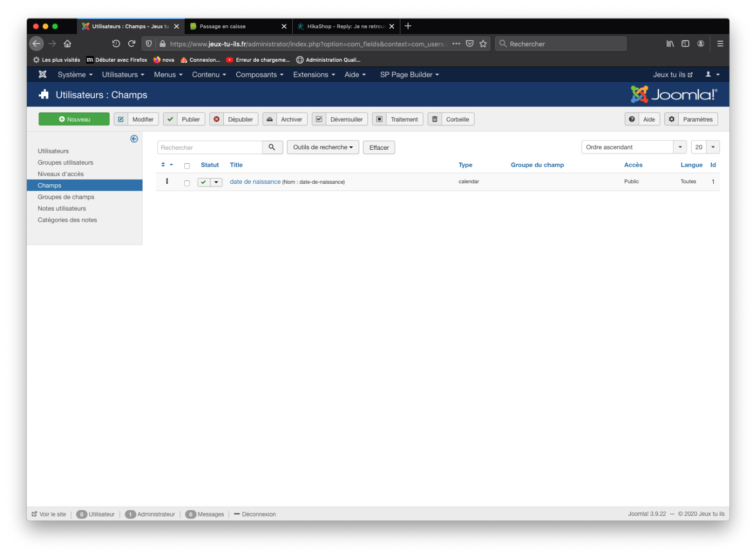
Task: Click the green Nouveau button
Action: point(74,119)
